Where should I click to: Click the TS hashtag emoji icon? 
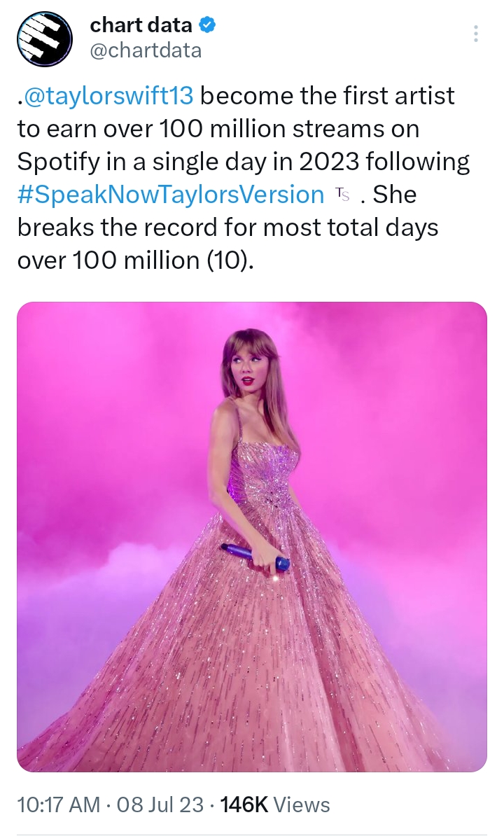342,194
